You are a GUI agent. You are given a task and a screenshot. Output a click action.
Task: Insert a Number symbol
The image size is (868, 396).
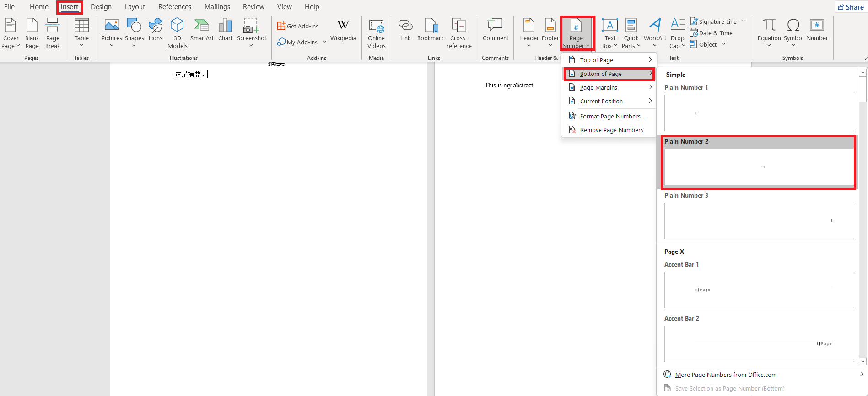tap(817, 30)
